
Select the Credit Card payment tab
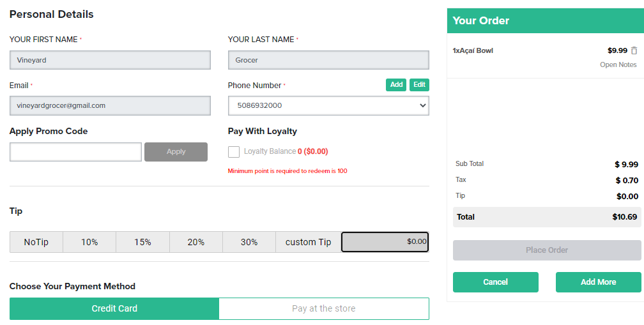tap(114, 308)
